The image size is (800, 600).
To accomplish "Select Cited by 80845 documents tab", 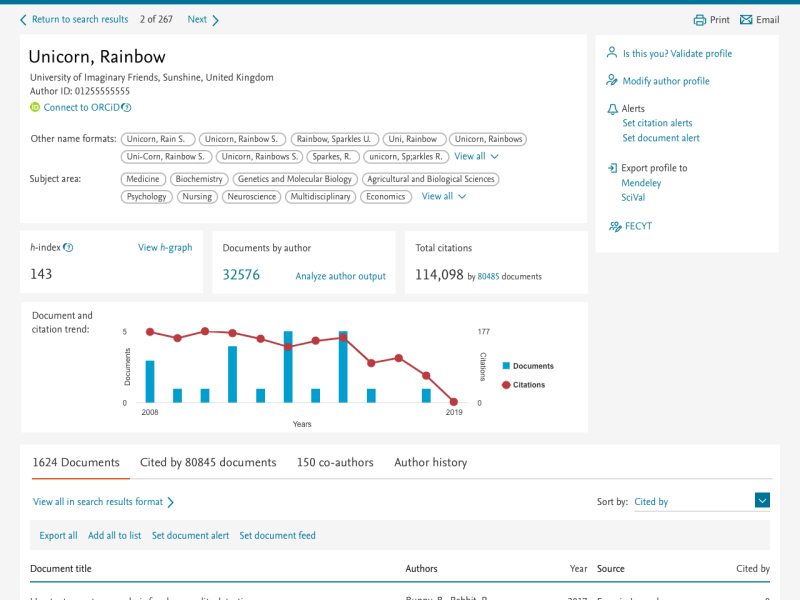I will coord(208,463).
